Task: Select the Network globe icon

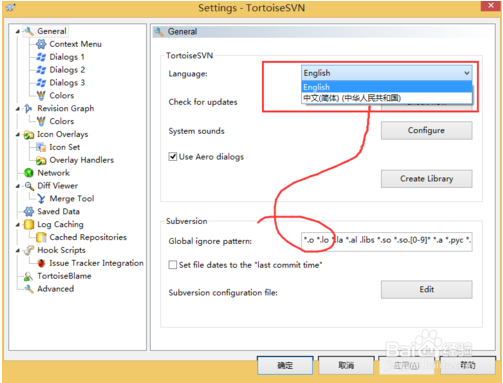Action: [x=29, y=173]
